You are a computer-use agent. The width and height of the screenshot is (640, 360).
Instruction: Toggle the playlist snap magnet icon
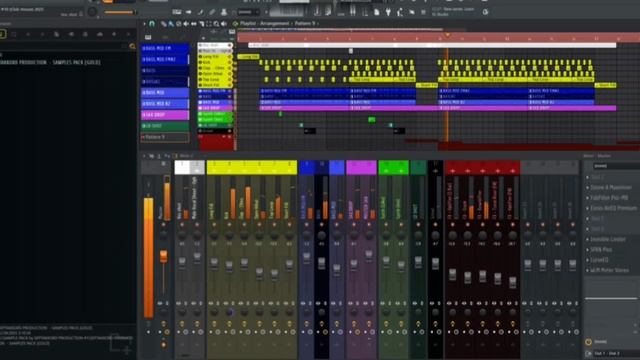[x=152, y=24]
